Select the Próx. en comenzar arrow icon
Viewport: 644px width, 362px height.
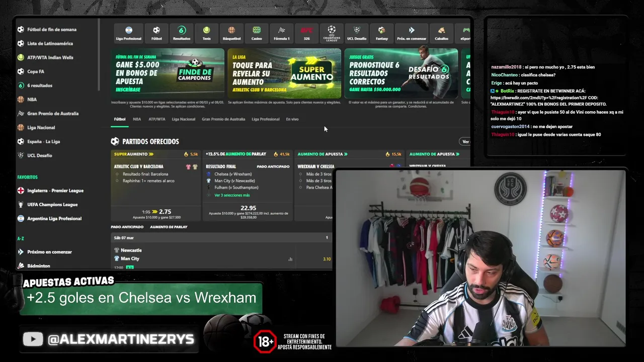tap(412, 30)
